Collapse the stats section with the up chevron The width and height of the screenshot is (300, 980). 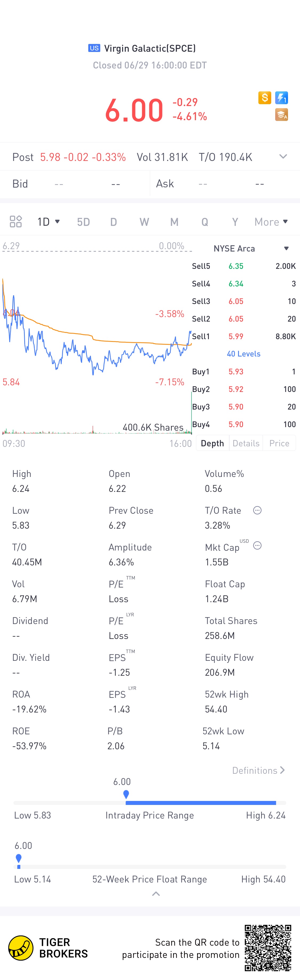(x=156, y=894)
